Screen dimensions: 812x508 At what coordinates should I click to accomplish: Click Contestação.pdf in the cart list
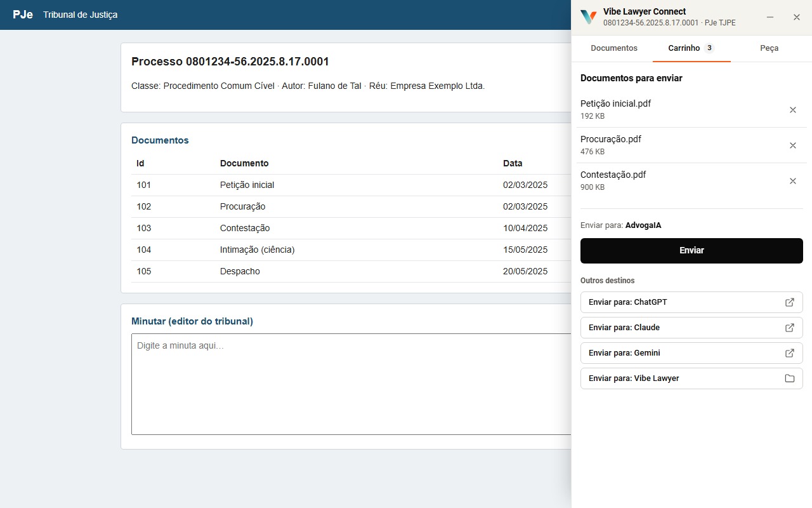(613, 175)
